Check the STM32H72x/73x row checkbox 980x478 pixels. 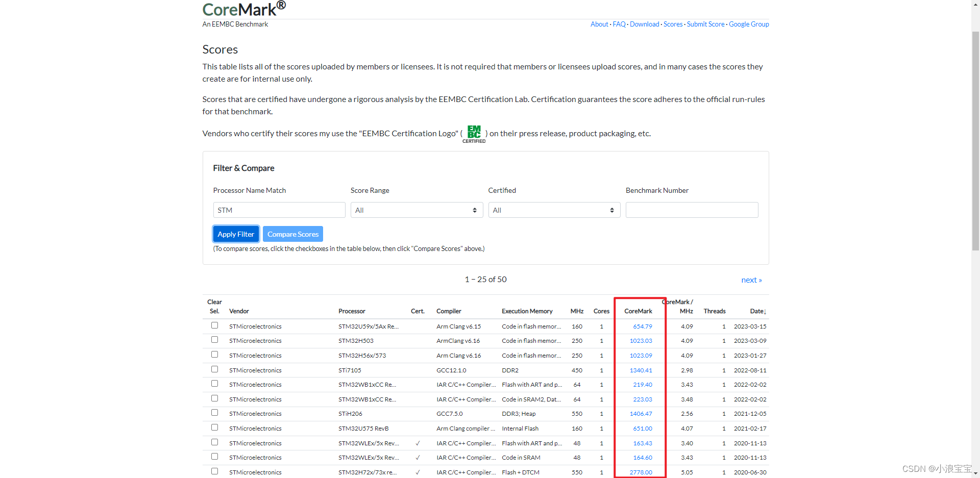pos(214,471)
